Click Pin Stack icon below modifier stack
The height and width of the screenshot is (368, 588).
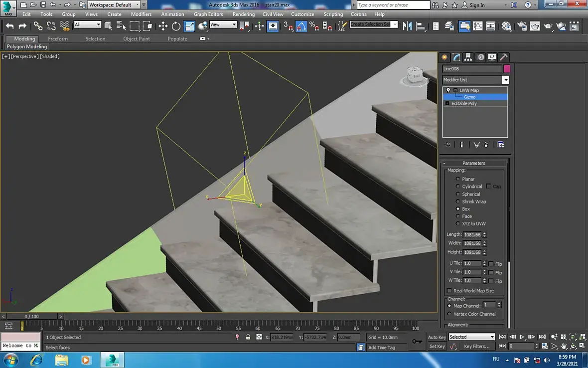pos(447,145)
